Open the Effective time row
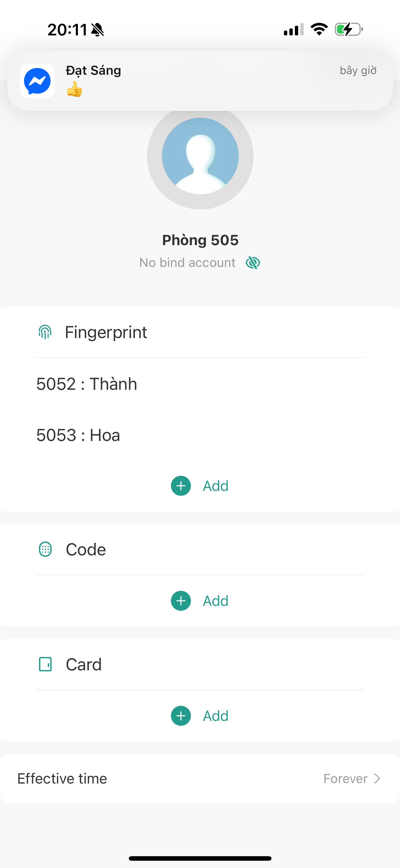This screenshot has width=400, height=868. 62,778
